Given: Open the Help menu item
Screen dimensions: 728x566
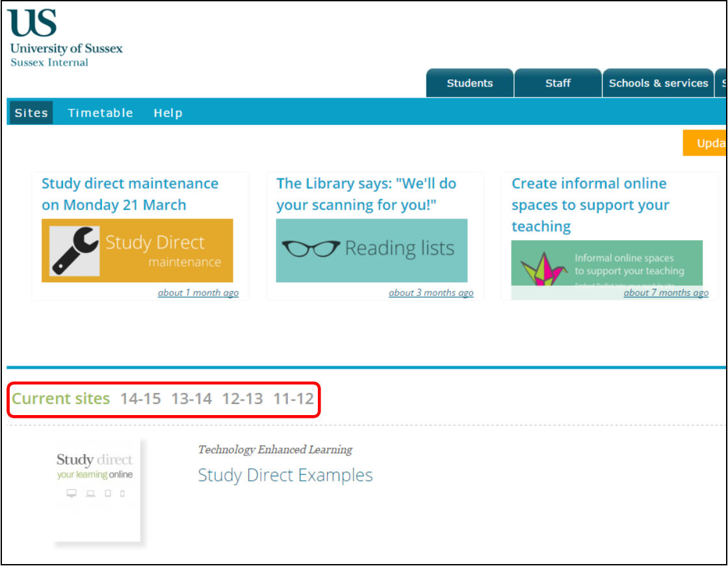Looking at the screenshot, I should click(168, 113).
